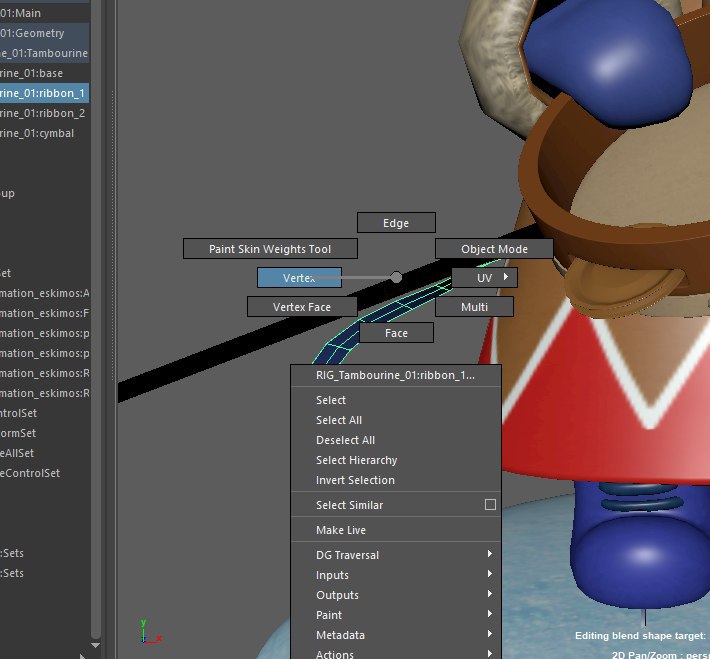Click Deselect All menu entry
The width and height of the screenshot is (710, 659).
[x=396, y=440]
